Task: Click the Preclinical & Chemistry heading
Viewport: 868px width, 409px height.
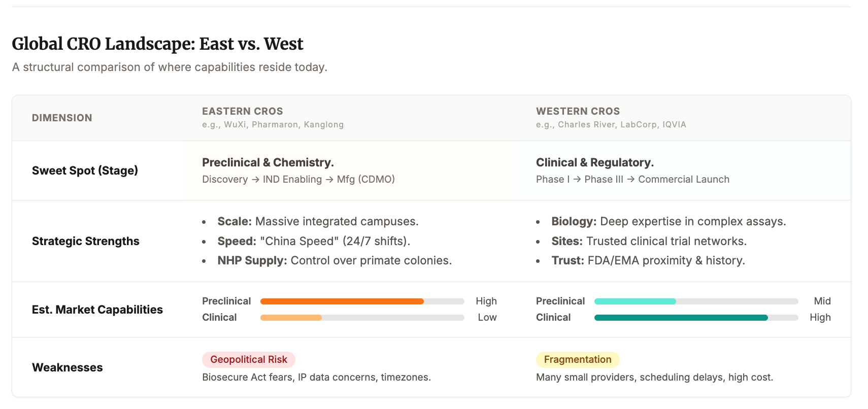Action: click(x=268, y=162)
